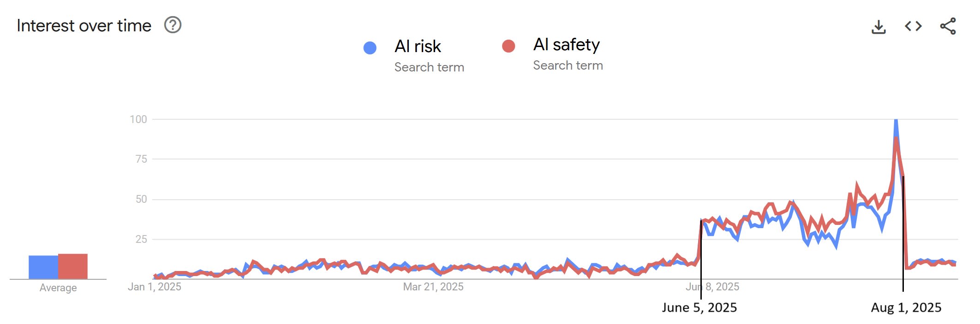Click the blue line's peak at 100
The width and height of the screenshot is (980, 324).
[x=896, y=121]
